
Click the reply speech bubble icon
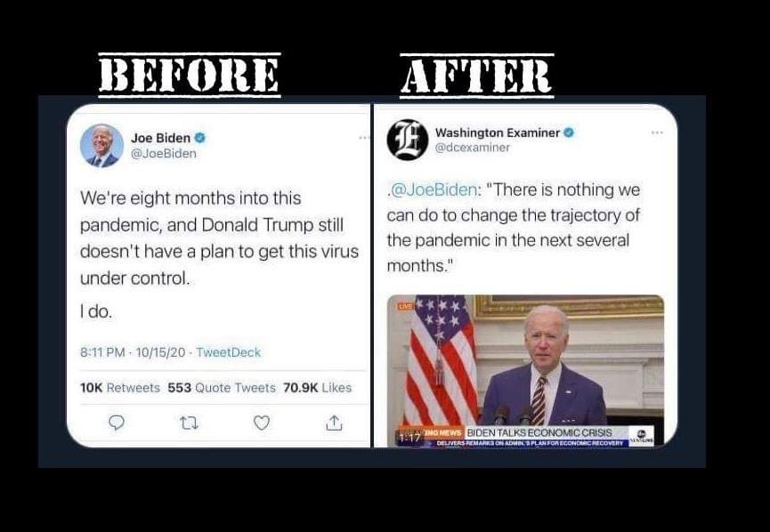tap(117, 423)
